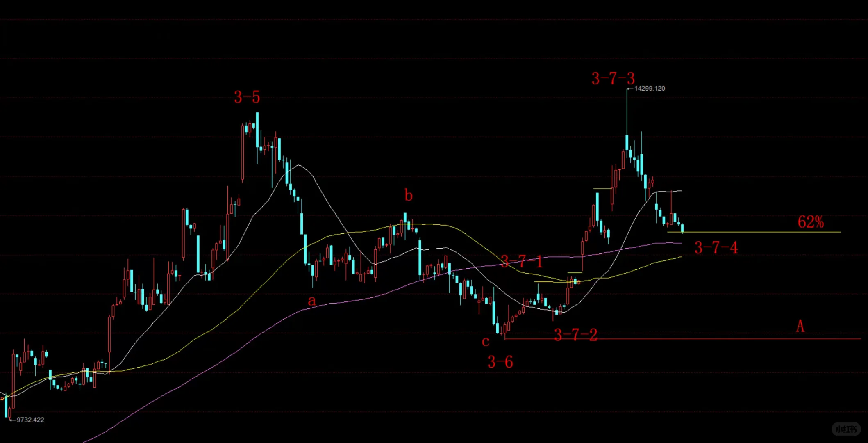Screen dimensions: 868x443
Task: Click the 3-7-4 wave label
Action: pyautogui.click(x=716, y=248)
